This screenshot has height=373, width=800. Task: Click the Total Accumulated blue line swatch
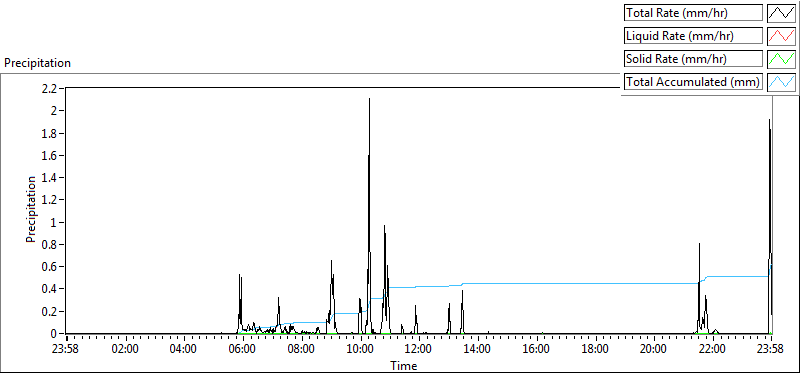[x=782, y=82]
